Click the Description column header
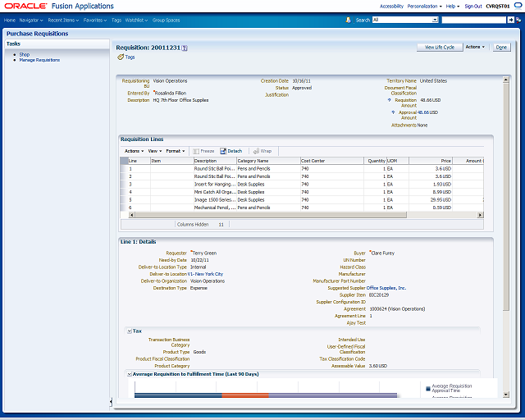Image resolution: width=525 pixels, height=420 pixels. click(x=215, y=161)
